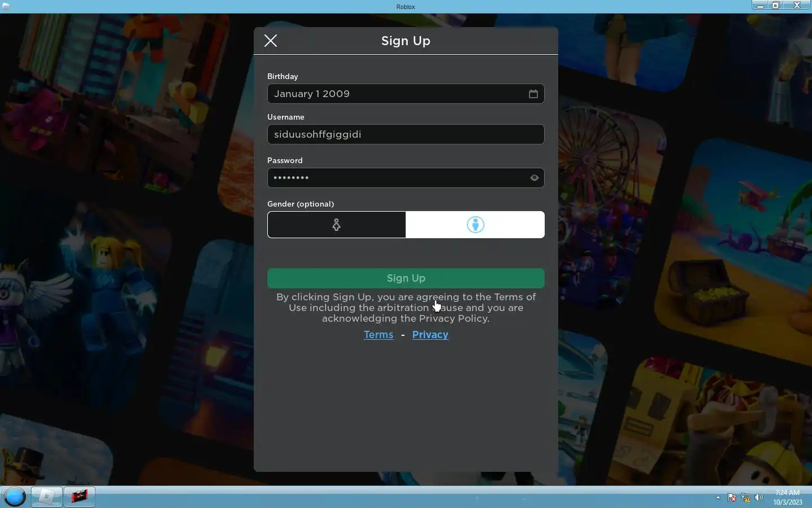812x508 pixels.
Task: Select the female gender option
Action: point(337,225)
